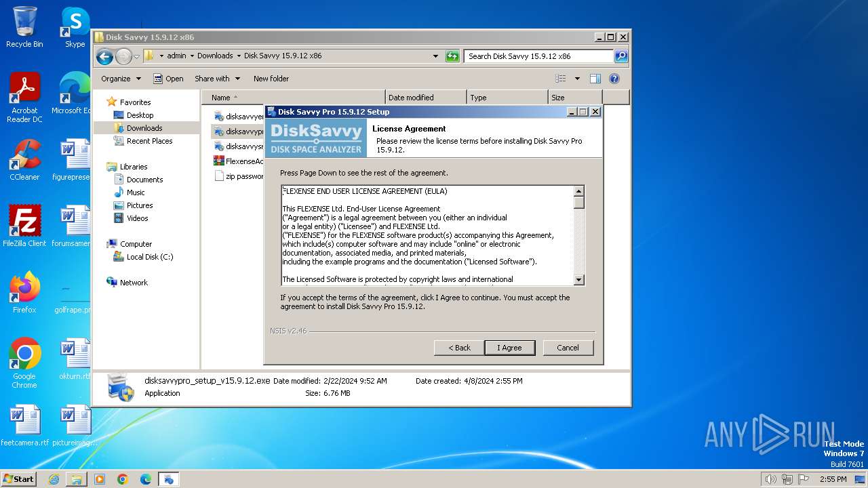Select Libraries in navigation pane

(134, 167)
